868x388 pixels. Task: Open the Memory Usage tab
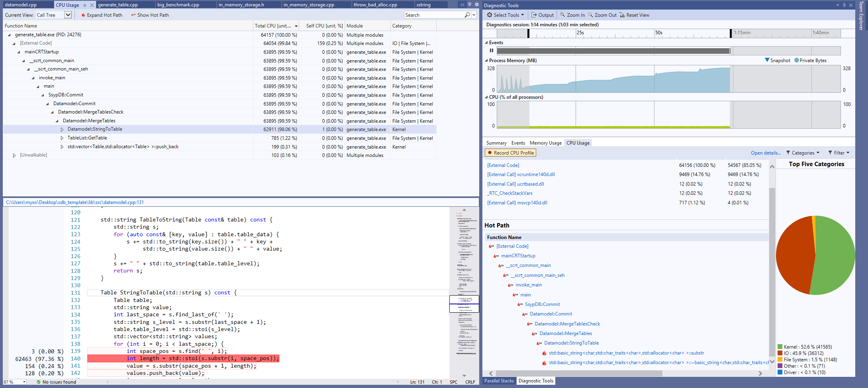pyautogui.click(x=546, y=143)
